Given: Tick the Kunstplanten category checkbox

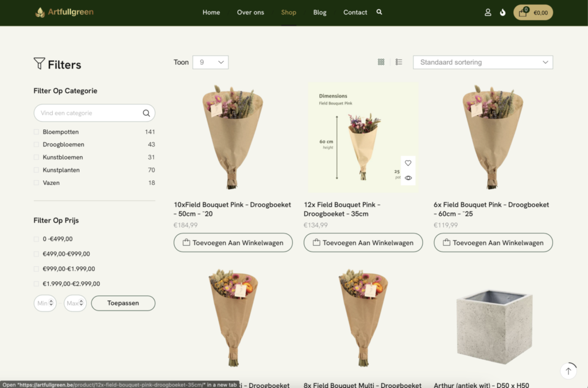Looking at the screenshot, I should (36, 170).
